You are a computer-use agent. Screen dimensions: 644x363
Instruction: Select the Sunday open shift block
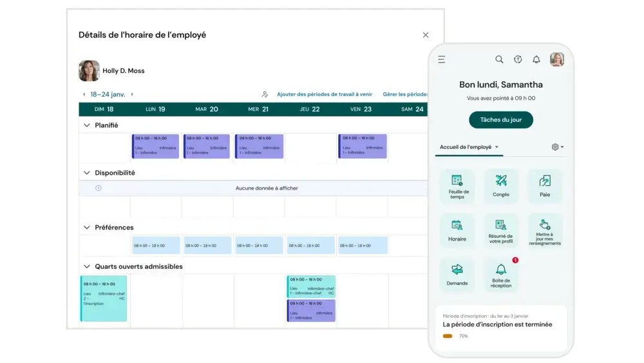(104, 299)
